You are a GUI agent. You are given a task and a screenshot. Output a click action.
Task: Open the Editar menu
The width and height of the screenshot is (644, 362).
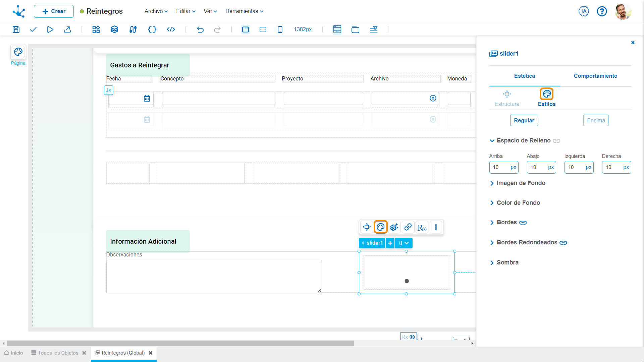[186, 11]
